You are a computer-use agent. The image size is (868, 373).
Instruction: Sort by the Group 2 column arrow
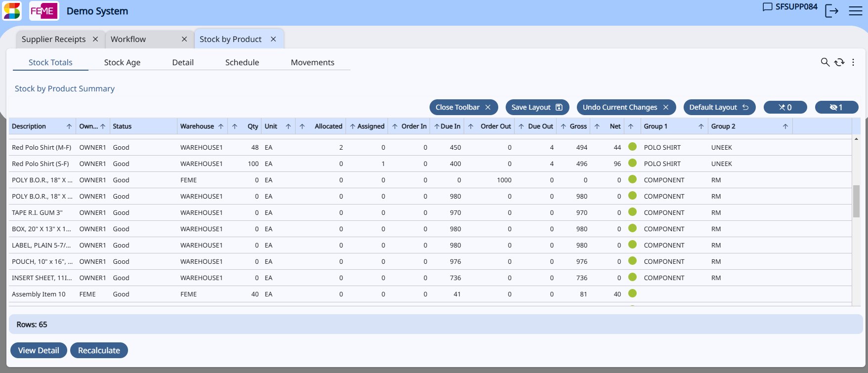pyautogui.click(x=785, y=126)
